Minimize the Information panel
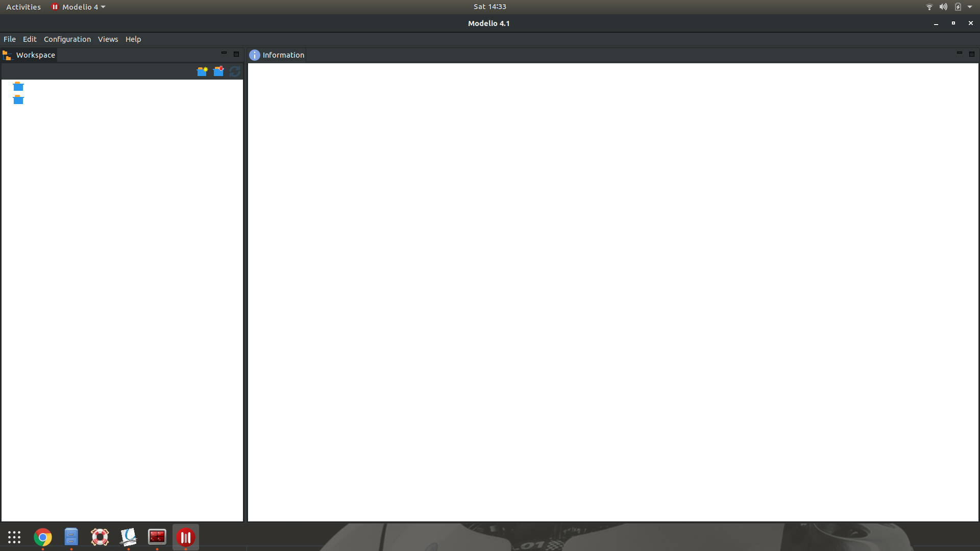The width and height of the screenshot is (980, 551). tap(959, 53)
